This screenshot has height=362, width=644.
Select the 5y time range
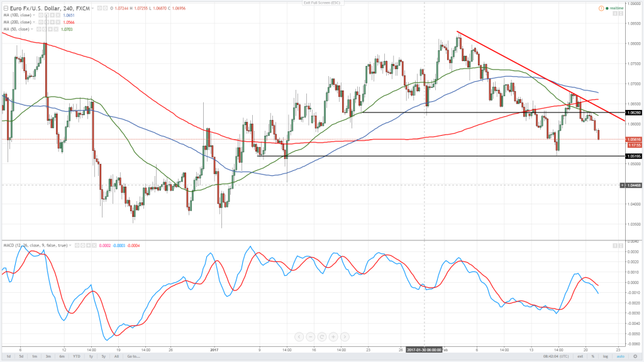coord(104,356)
